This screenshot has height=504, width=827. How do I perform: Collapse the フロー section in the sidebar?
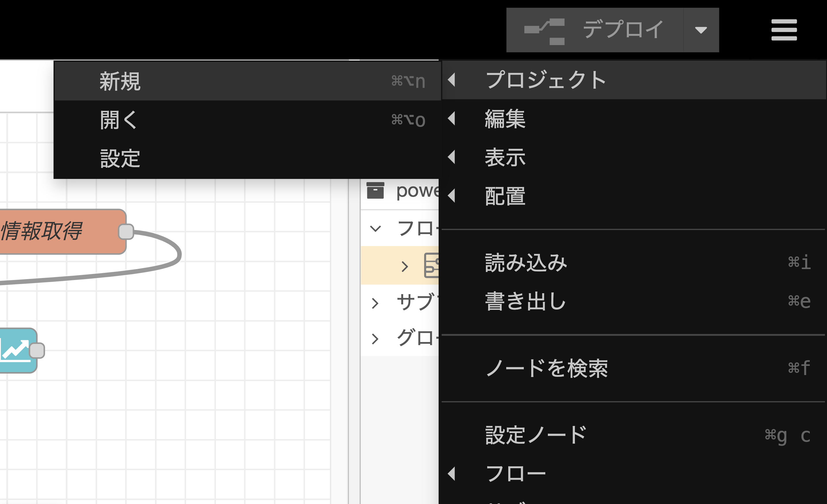(x=375, y=228)
